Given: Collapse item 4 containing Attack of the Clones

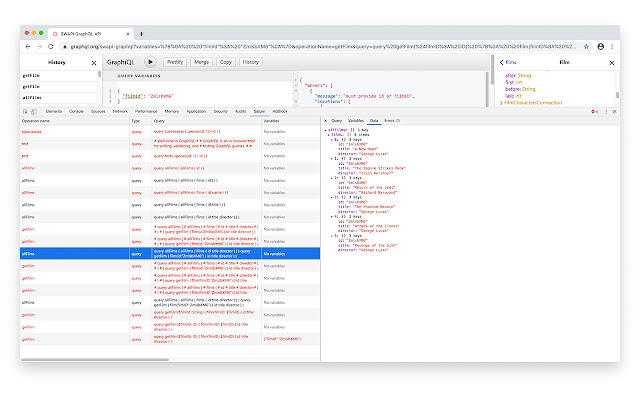Looking at the screenshot, I should click(x=332, y=216).
